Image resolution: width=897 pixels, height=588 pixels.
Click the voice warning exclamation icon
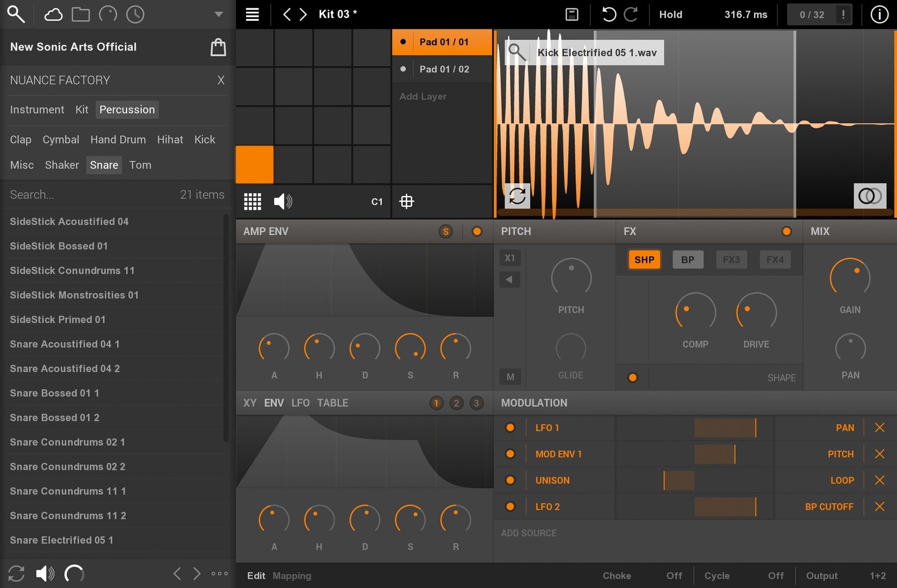coord(843,15)
